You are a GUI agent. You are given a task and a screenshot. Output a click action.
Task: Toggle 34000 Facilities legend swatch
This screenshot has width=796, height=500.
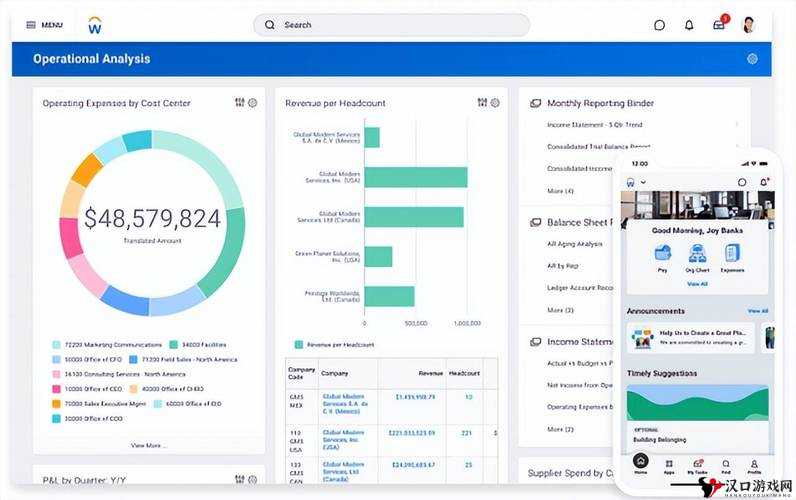(173, 345)
